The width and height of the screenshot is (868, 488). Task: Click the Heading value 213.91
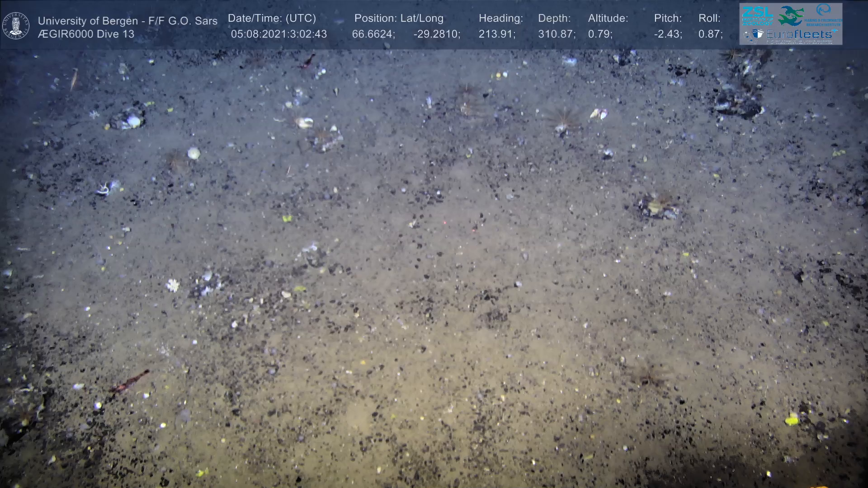497,34
